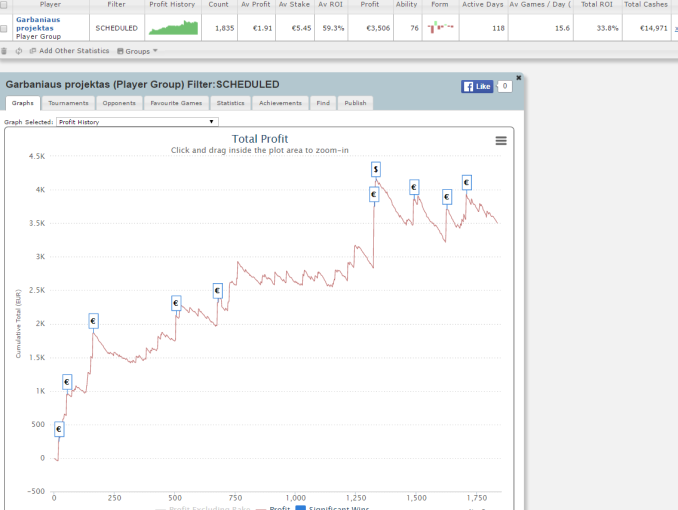Click the lowest euro marker near 500

(59, 429)
